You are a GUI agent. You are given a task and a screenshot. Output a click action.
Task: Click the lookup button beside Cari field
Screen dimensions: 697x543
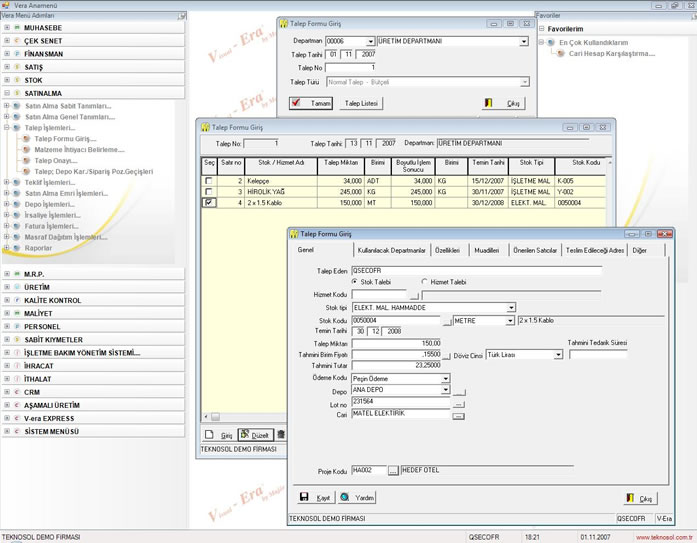coord(459,416)
